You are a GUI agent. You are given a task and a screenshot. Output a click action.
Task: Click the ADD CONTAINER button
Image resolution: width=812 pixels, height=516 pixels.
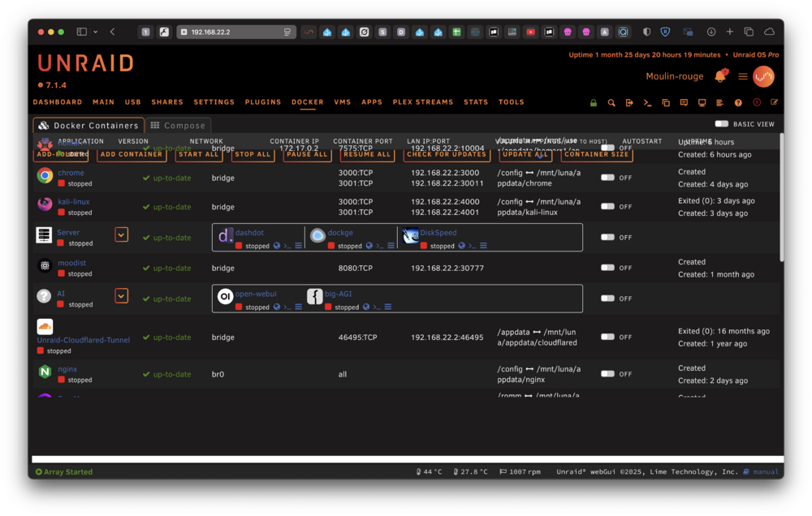click(x=131, y=154)
